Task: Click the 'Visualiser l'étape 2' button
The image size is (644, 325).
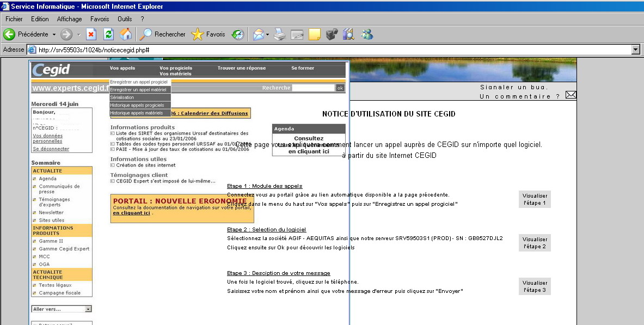Action: [x=535, y=243]
